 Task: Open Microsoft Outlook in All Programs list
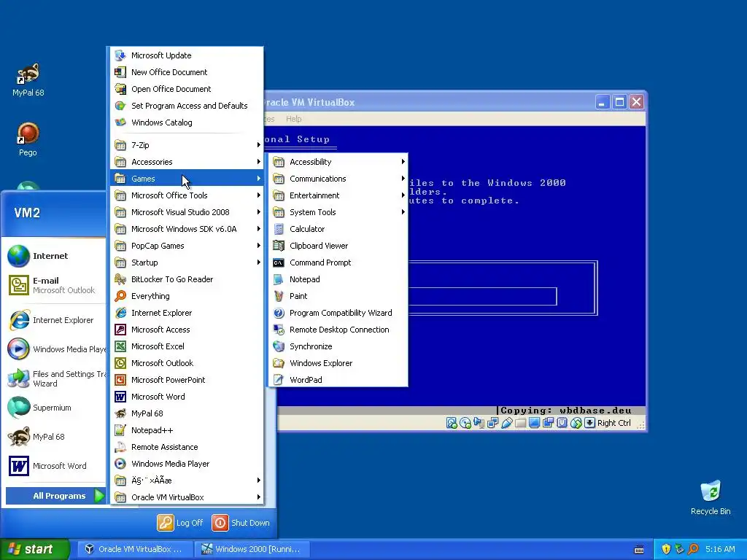[x=187, y=363]
